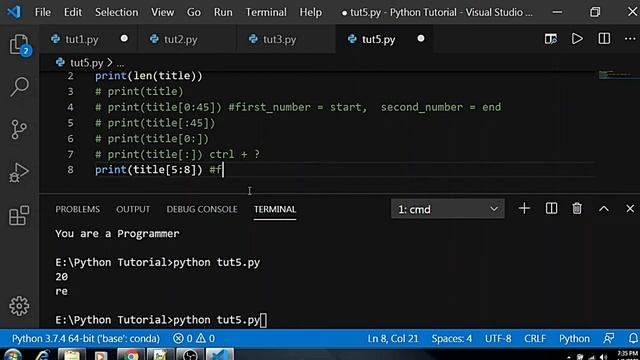Split the editor to the right
This screenshot has width=640, height=360.
tap(604, 39)
